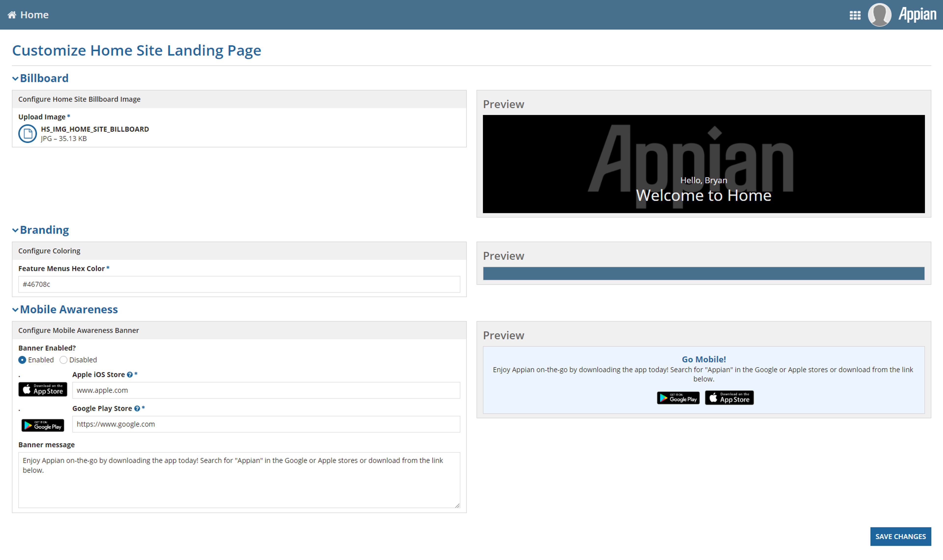Click Google Play badge in banner preview

pos(678,398)
